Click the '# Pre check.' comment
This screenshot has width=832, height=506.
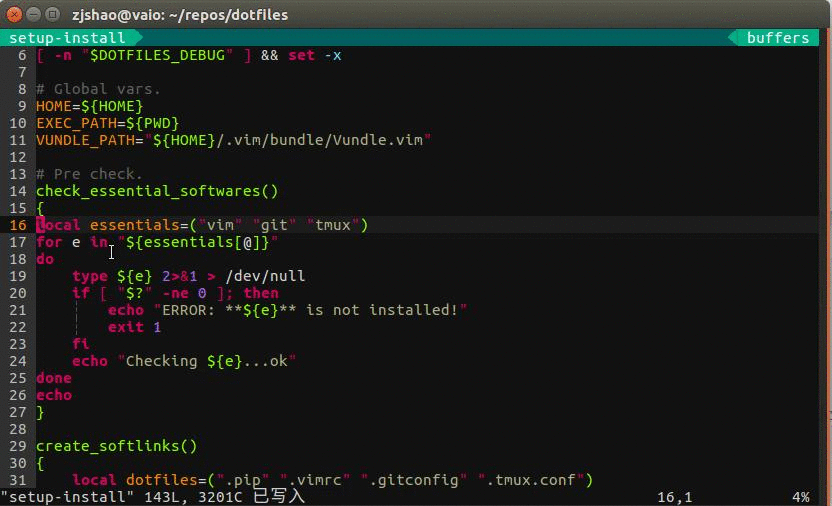click(89, 174)
